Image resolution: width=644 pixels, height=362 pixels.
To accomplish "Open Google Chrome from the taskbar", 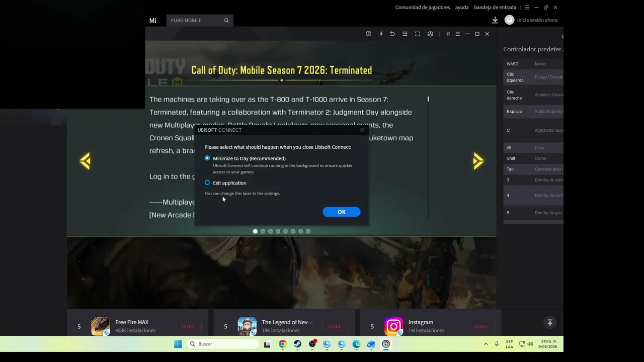I will [x=283, y=344].
